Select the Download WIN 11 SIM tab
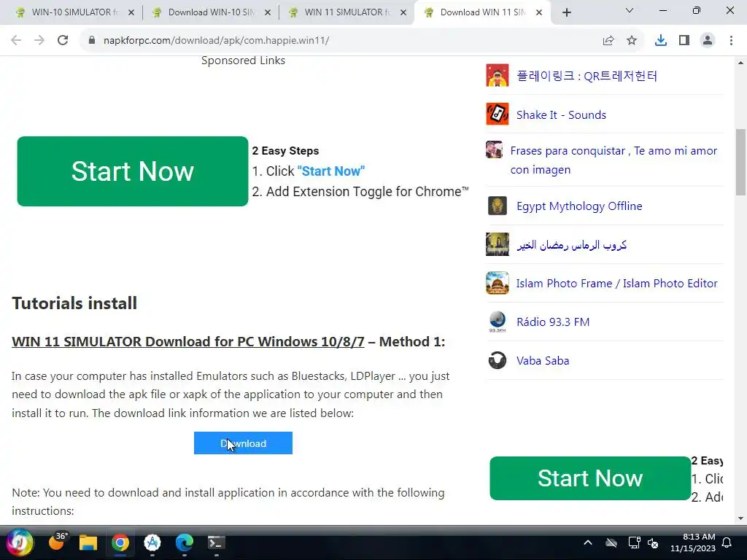Viewport: 747px width, 560px height. [x=482, y=12]
